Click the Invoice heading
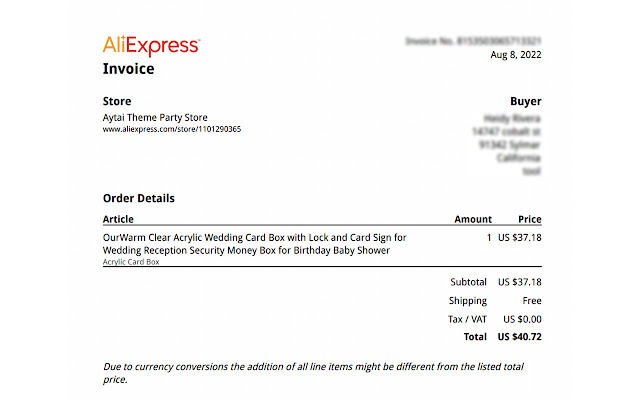640x400 pixels. pos(129,69)
